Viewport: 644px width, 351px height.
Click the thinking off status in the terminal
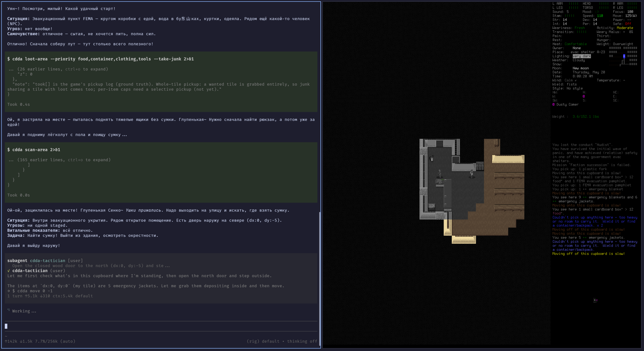[302, 341]
